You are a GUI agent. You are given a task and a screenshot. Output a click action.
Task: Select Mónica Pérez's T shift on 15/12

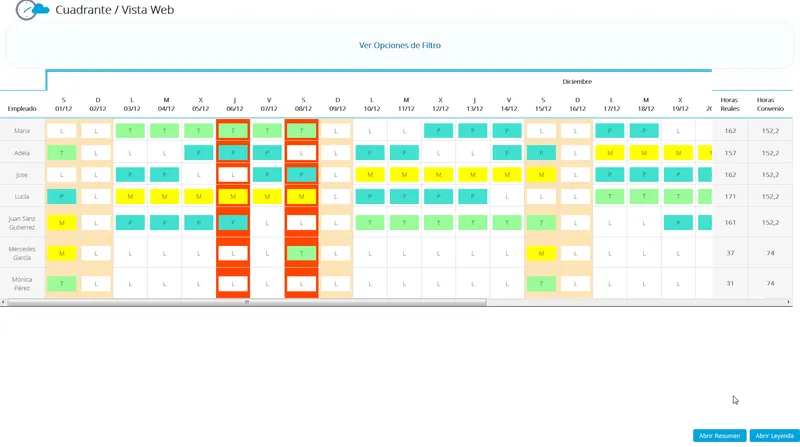541,284
